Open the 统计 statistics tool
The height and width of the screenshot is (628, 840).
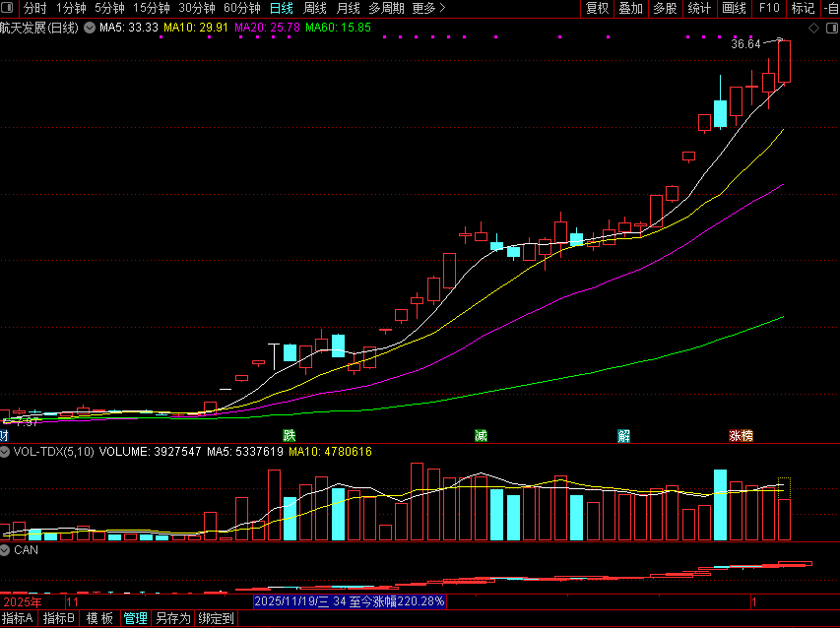pyautogui.click(x=699, y=9)
